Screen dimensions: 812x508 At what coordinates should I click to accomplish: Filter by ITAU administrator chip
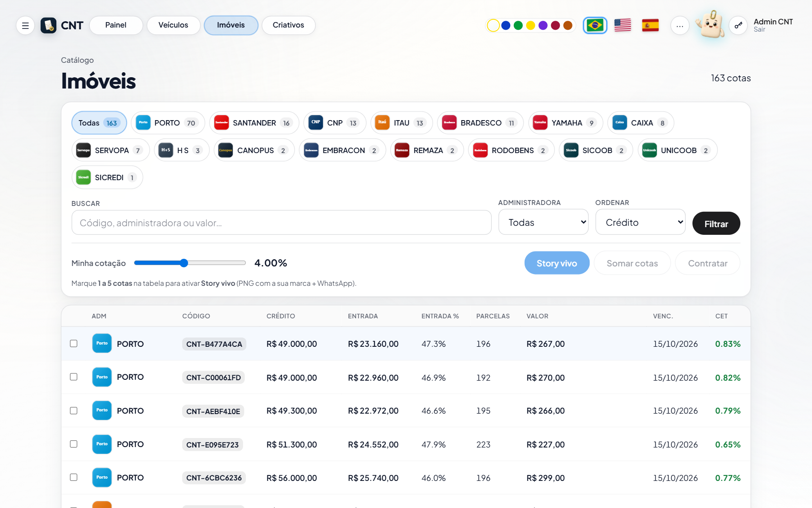(x=401, y=123)
